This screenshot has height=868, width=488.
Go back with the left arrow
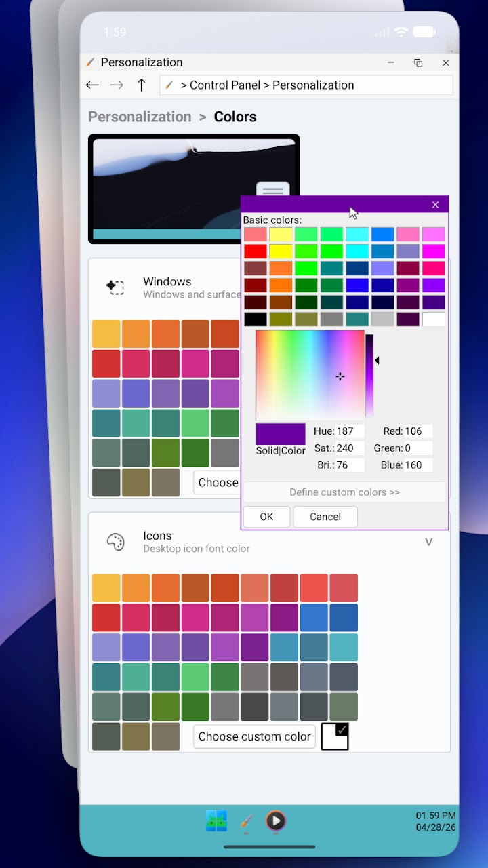coord(93,85)
